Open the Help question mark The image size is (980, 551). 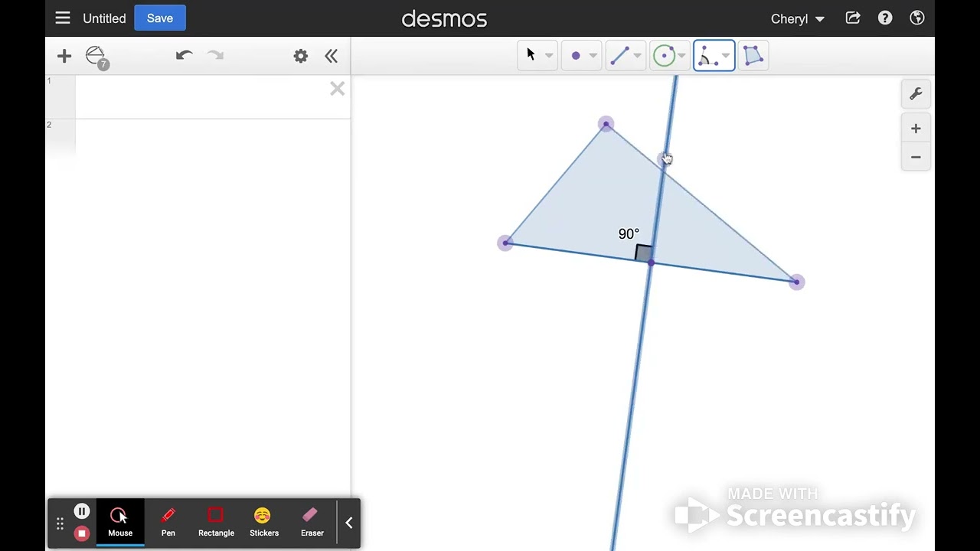885,18
